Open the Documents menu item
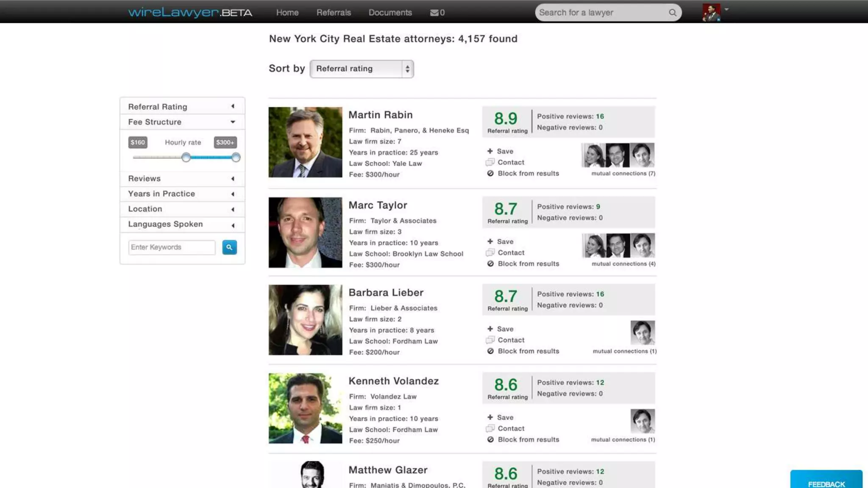Screen dimensions: 868x488 (390, 13)
